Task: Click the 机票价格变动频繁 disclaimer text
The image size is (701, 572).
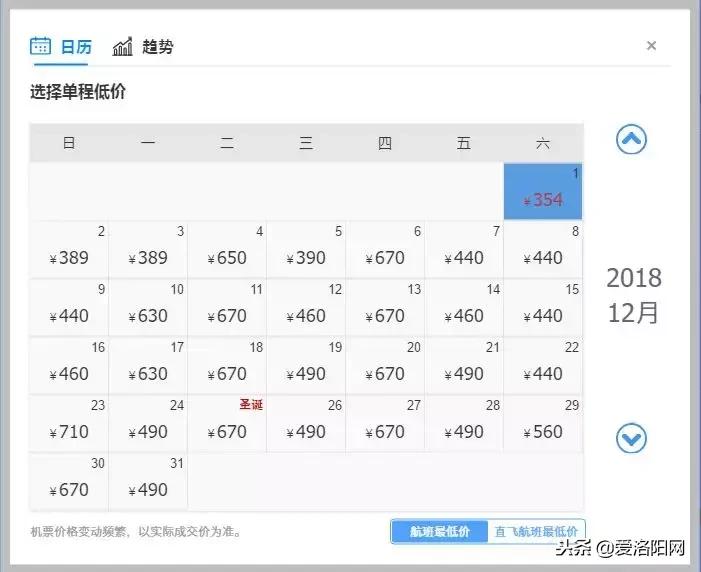Action: 136,531
